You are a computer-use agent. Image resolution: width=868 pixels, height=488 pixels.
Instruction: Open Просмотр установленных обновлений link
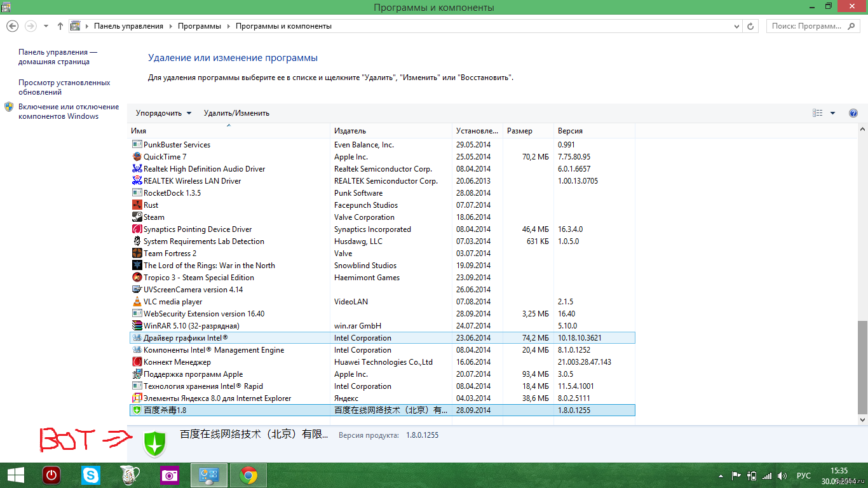click(64, 87)
